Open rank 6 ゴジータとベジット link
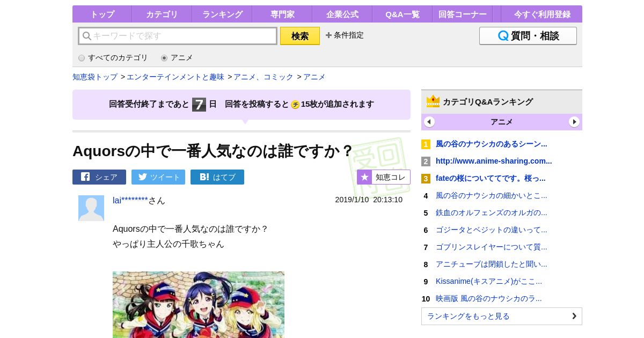644x338 pixels. 492,230
